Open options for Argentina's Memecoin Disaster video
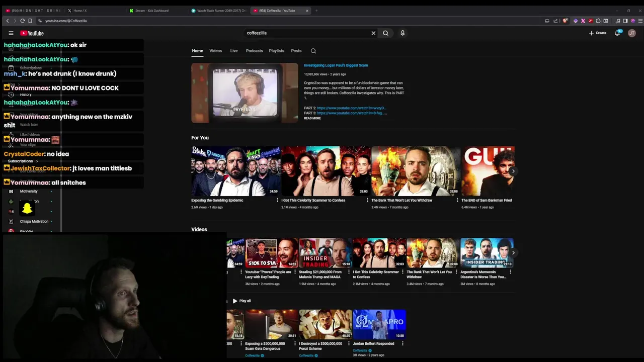The image size is (644, 362). [510, 272]
